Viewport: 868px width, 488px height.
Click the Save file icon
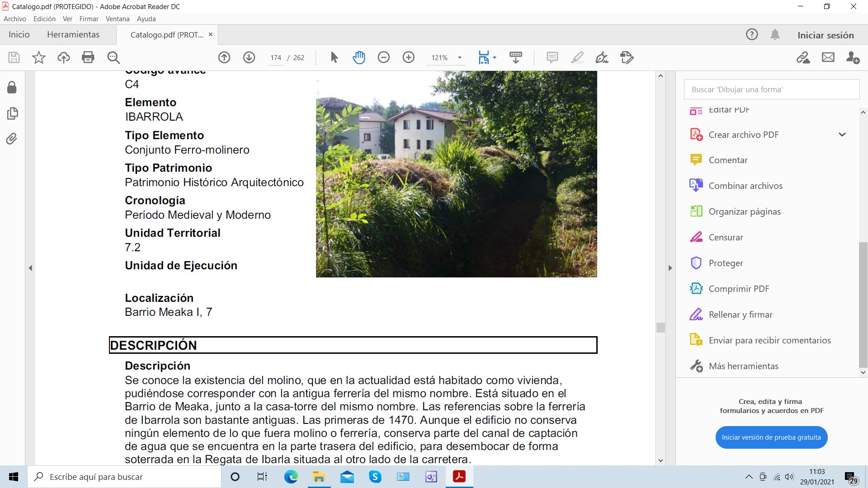pos(14,57)
